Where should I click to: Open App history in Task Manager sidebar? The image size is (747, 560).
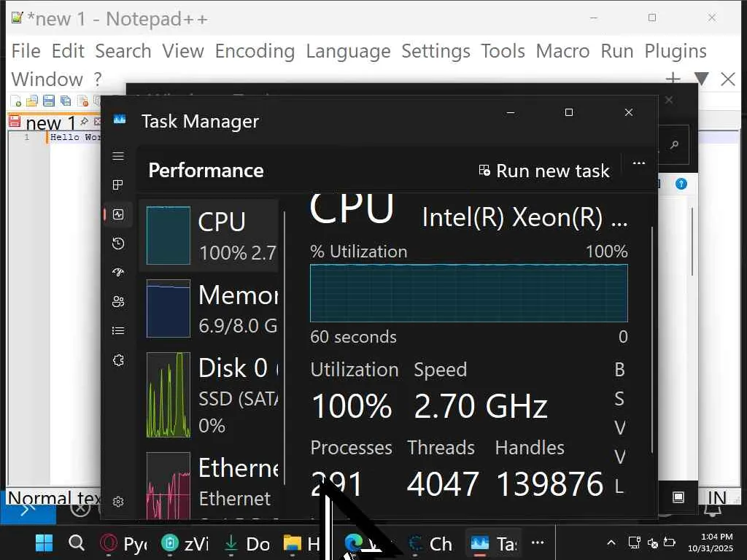(x=118, y=244)
